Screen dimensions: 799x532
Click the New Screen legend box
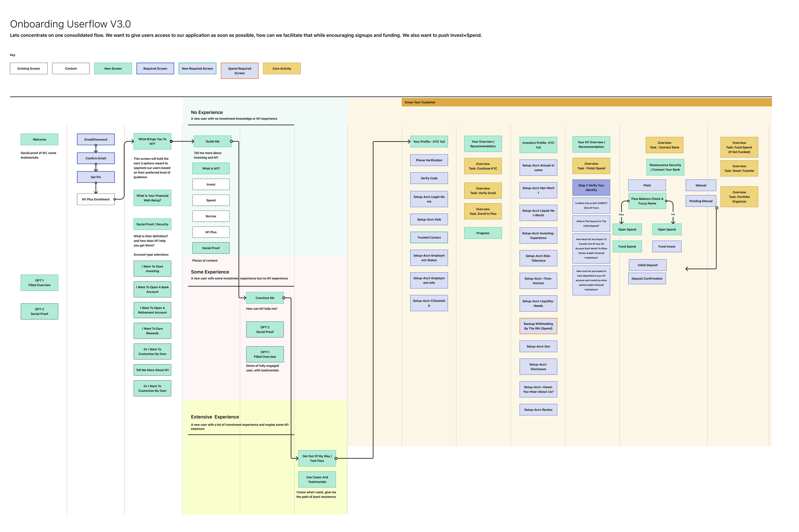click(113, 68)
